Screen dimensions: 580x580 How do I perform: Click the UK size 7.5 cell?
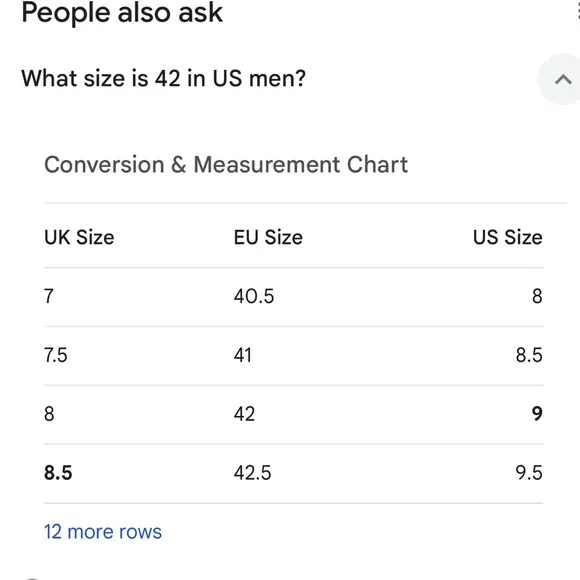pyautogui.click(x=56, y=355)
